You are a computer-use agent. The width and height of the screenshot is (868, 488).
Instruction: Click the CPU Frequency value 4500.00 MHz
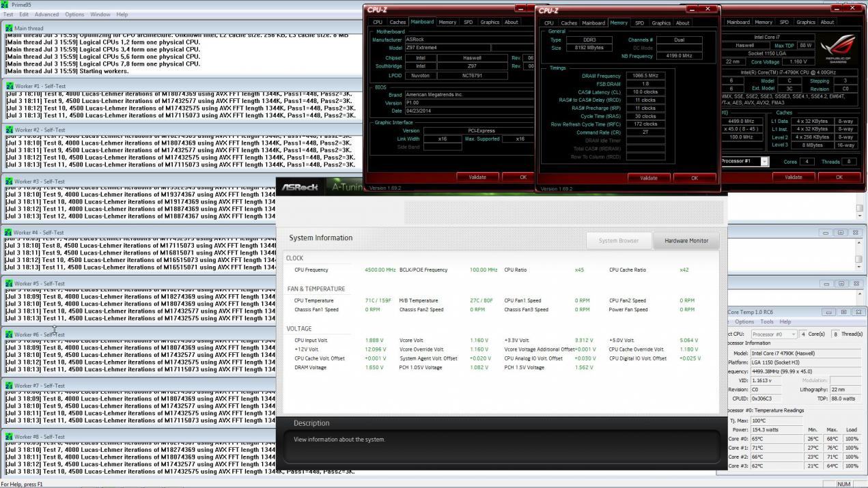pos(380,270)
